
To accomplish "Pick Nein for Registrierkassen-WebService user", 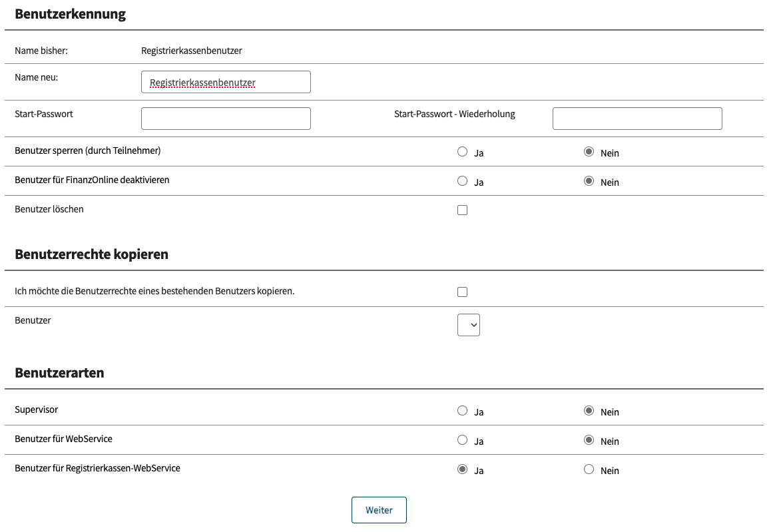I will 589,469.
